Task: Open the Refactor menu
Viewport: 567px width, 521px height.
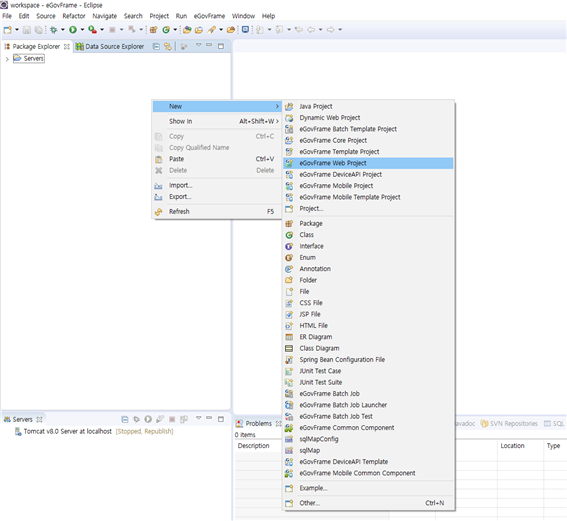Action: click(x=74, y=16)
